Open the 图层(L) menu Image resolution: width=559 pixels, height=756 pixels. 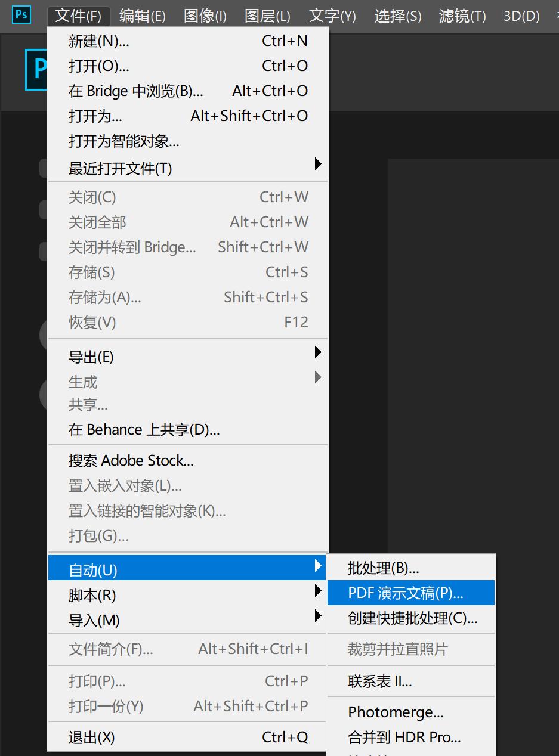268,16
